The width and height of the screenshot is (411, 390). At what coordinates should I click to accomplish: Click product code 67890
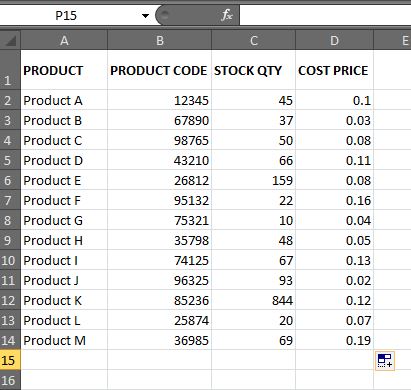(x=159, y=120)
